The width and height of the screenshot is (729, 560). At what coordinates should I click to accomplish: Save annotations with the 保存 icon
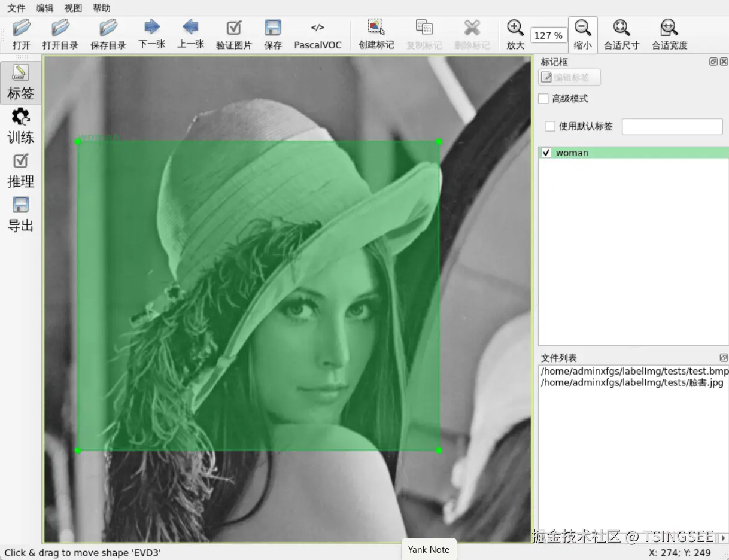click(273, 35)
